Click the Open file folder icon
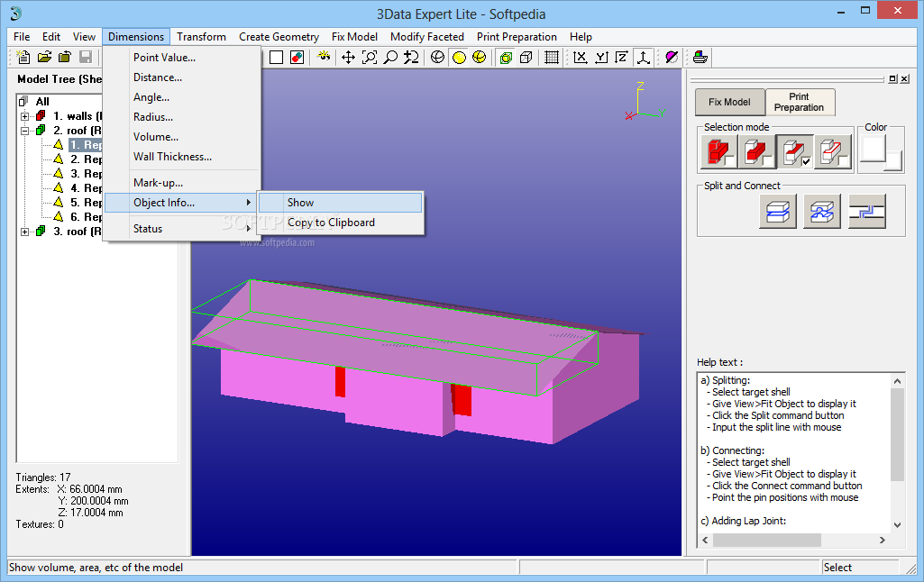Screen dimensions: 924x582 click(44, 57)
